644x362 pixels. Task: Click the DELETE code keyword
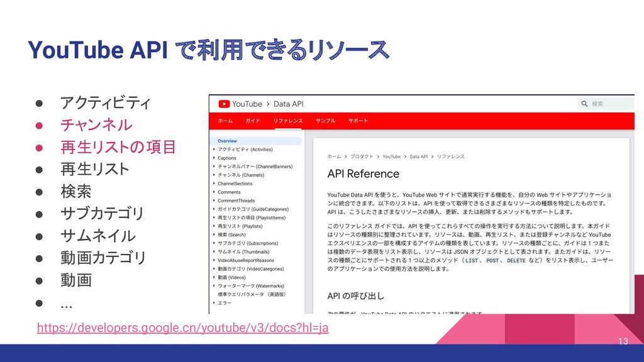(516, 261)
